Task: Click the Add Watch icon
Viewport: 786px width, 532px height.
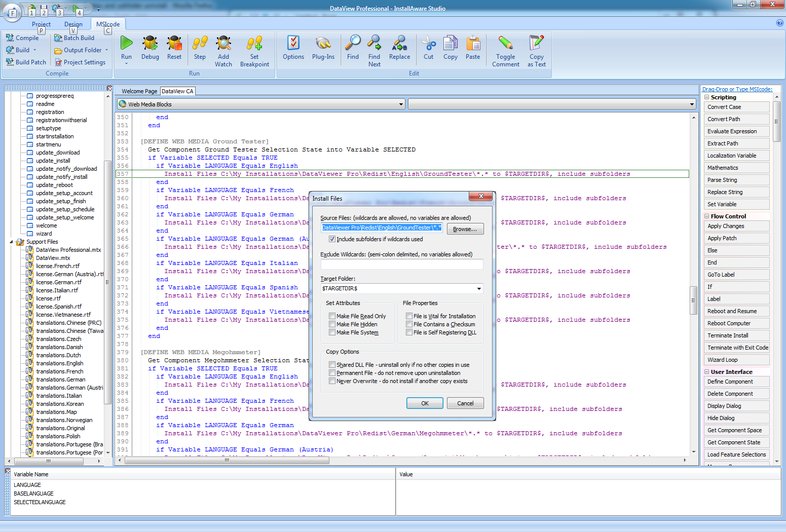Action: click(x=223, y=43)
